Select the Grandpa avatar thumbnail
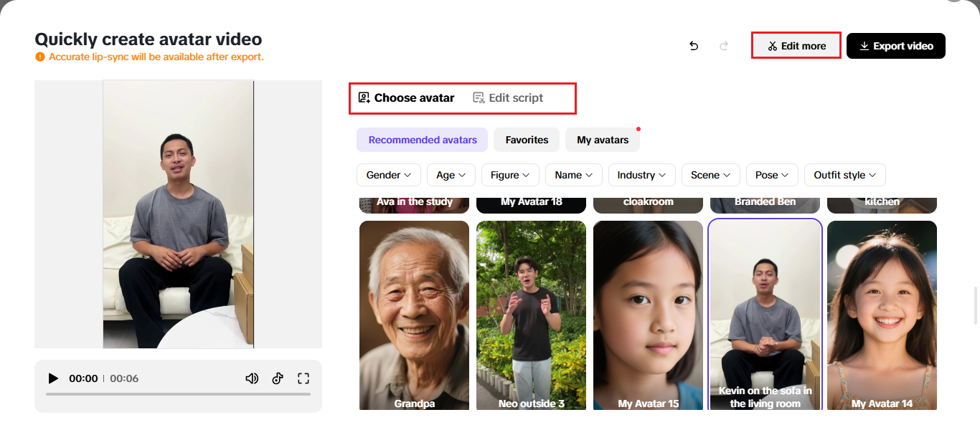This screenshot has width=980, height=430. pyautogui.click(x=414, y=315)
